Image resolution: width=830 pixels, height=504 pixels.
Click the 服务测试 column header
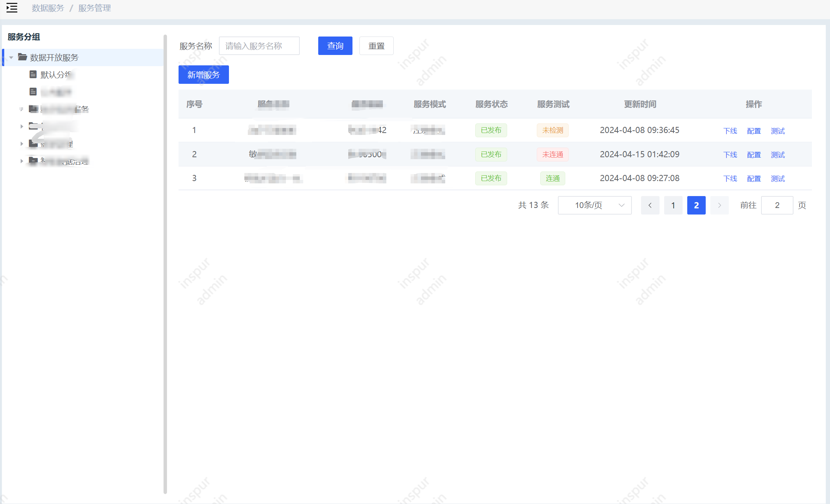pyautogui.click(x=553, y=104)
